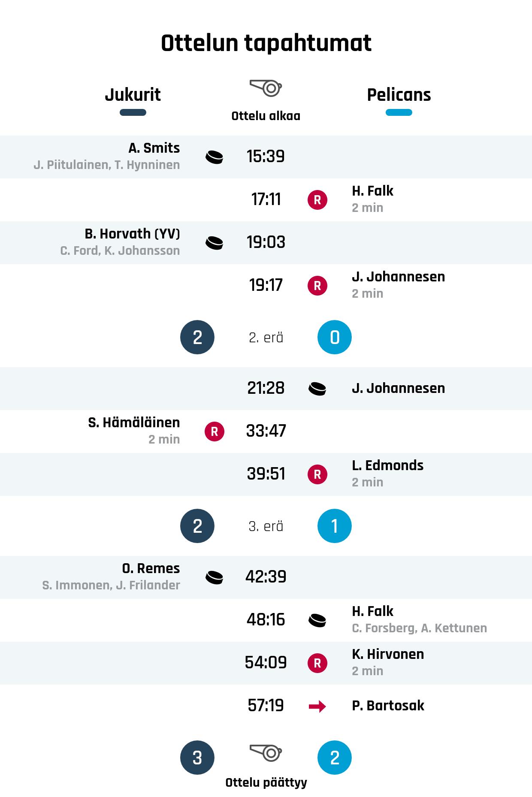Screen dimensions: 532x797
Task: Click the whistle icon above Ottelu alkaa
Action: [266, 88]
